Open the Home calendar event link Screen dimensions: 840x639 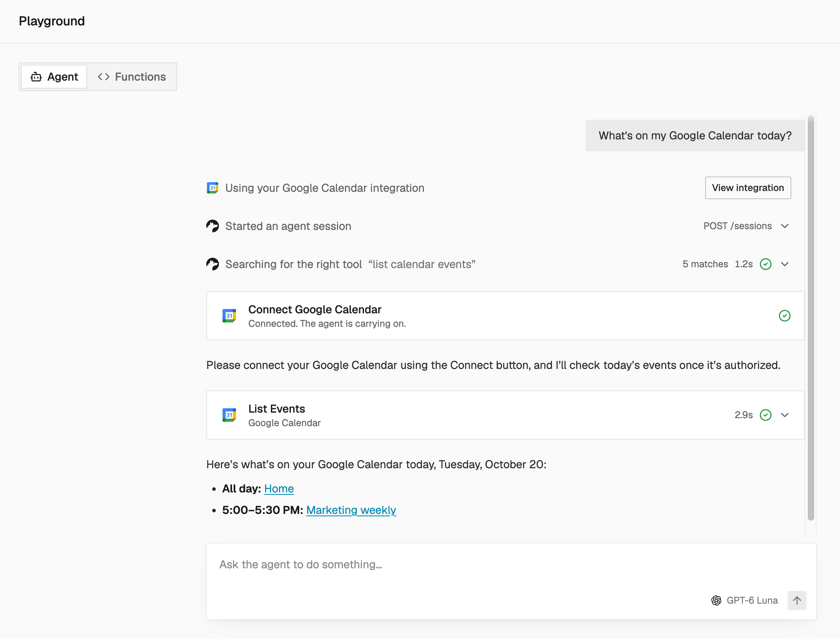coord(279,488)
